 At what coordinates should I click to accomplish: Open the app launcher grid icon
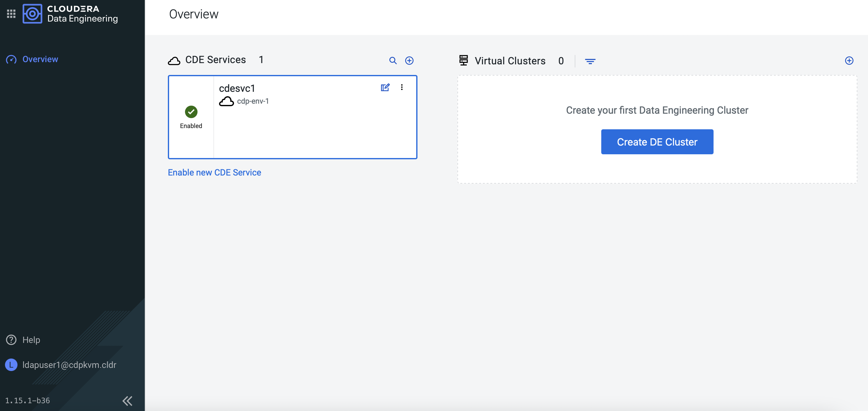point(11,14)
